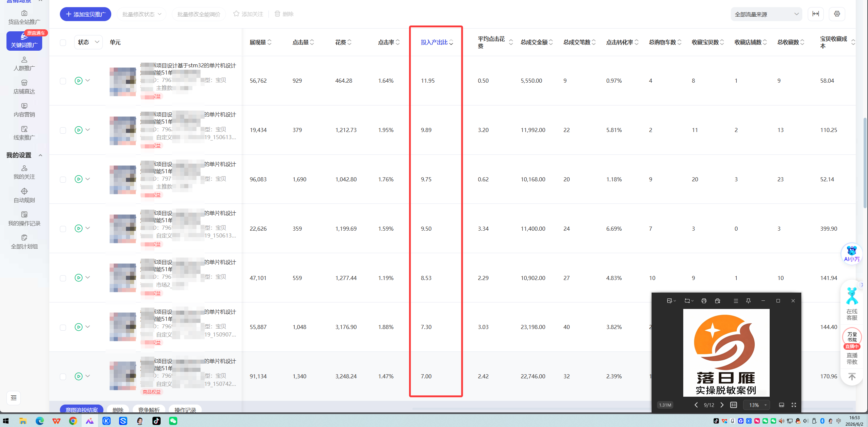
Task: Open the 状态 filter dropdown
Action: [88, 42]
